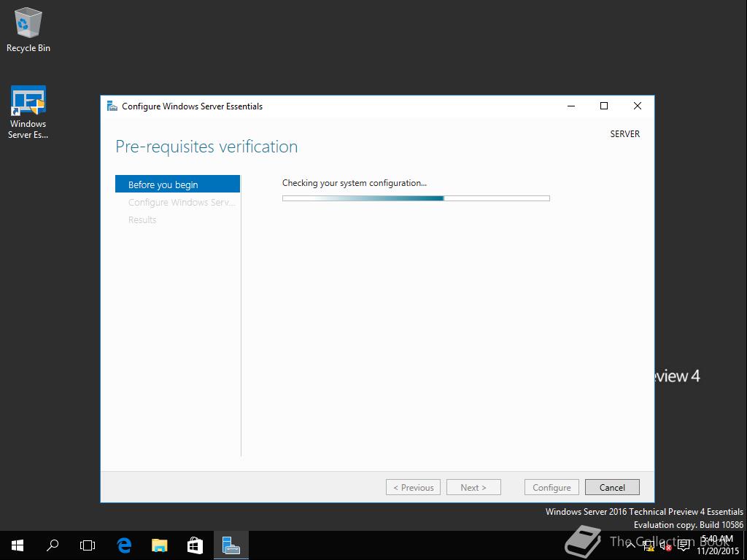Open the Start menu
Image resolution: width=747 pixels, height=560 pixels.
coord(18,545)
